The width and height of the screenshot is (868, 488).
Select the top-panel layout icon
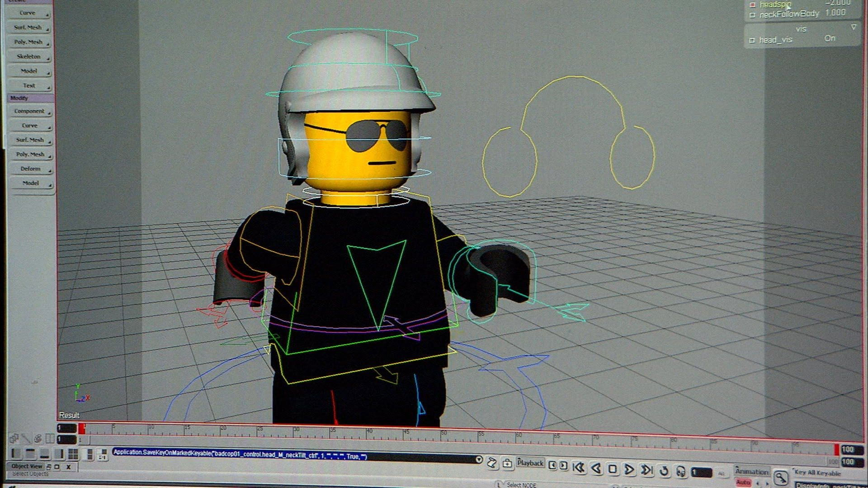[30, 453]
